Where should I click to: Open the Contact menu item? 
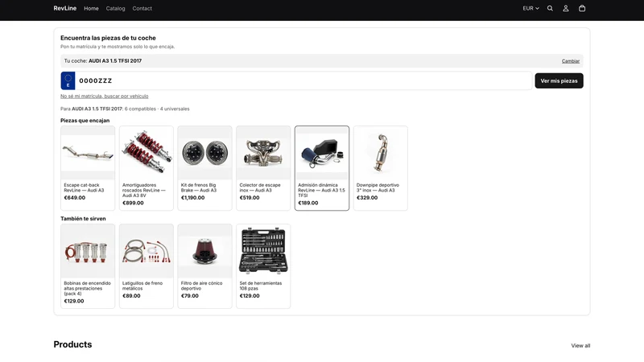pyautogui.click(x=142, y=8)
